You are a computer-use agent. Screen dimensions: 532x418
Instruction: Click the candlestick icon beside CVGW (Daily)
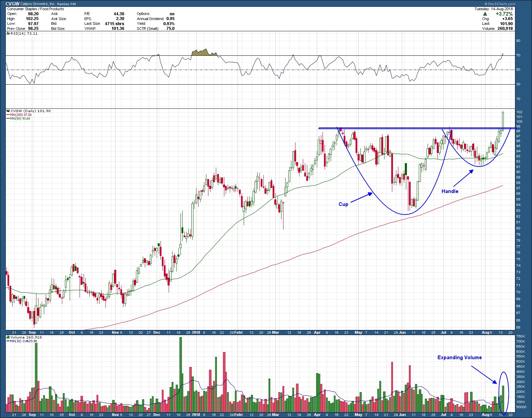click(8, 111)
